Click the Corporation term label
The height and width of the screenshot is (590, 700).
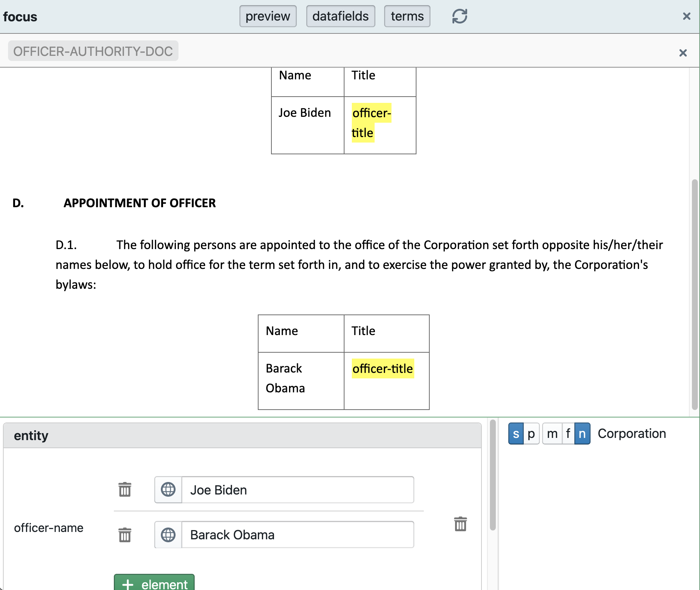point(632,433)
